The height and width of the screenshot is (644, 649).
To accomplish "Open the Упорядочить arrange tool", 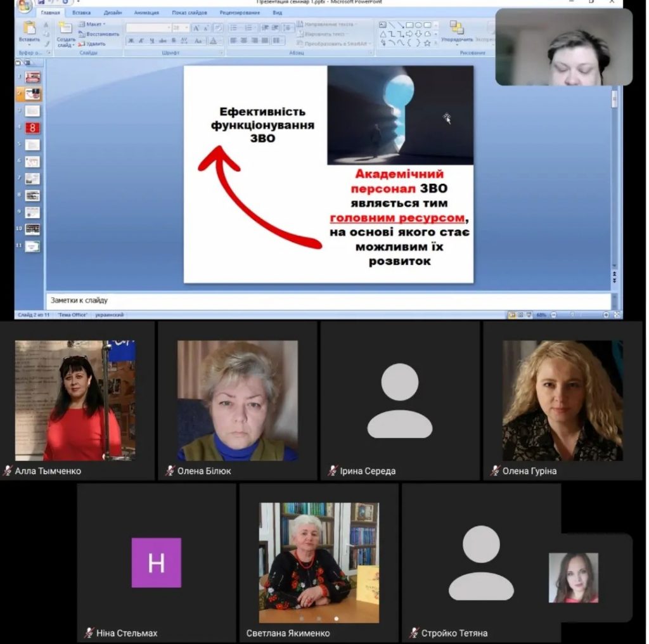I will point(457,28).
